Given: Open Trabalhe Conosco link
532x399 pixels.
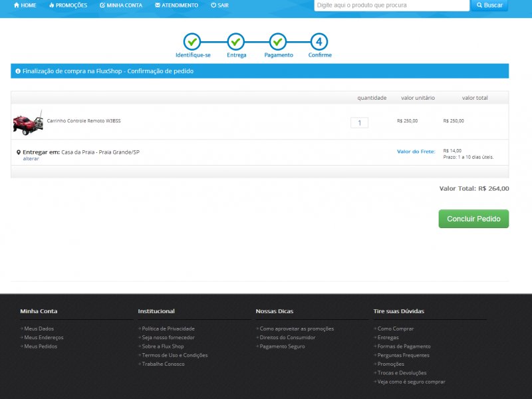Looking at the screenshot, I should tap(163, 364).
